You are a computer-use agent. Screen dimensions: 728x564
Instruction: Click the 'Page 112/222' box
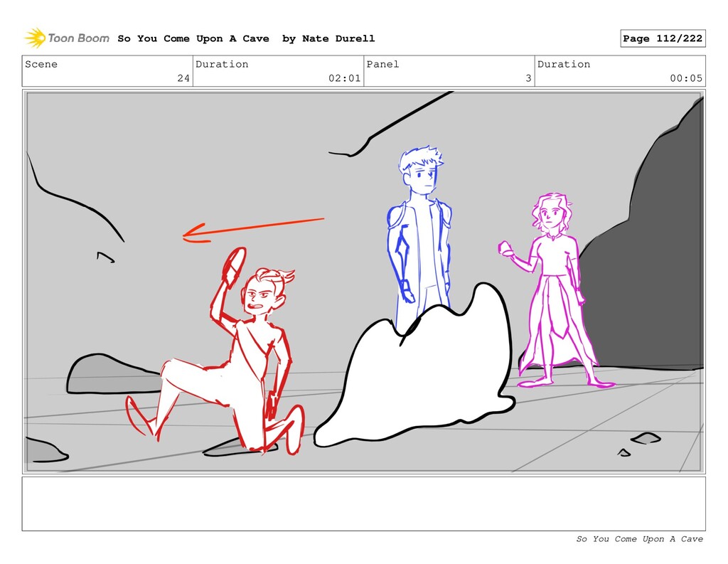point(663,38)
